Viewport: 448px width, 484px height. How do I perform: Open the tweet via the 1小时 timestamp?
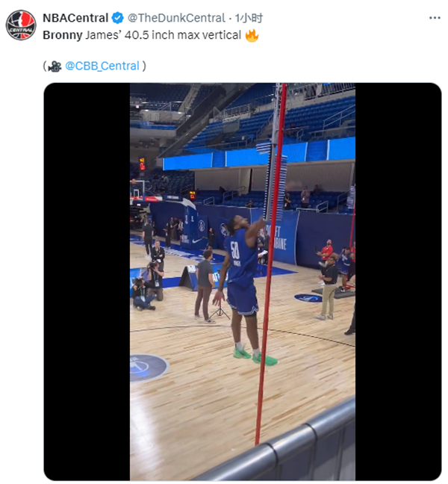click(x=249, y=18)
